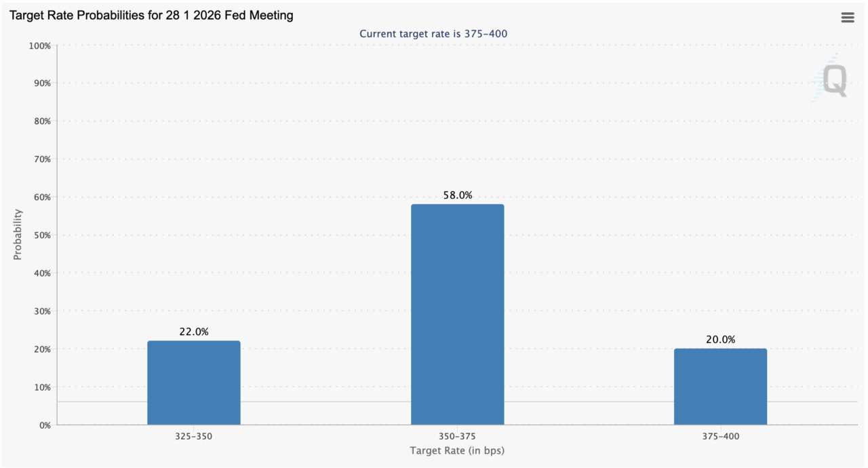Viewport: 868px width, 468px height.
Task: Click the 375-400 x-axis label
Action: coord(720,436)
